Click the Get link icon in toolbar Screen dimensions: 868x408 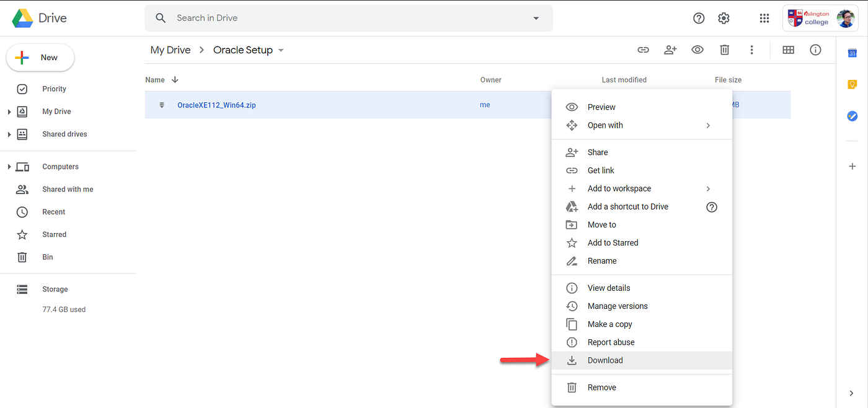tap(643, 50)
